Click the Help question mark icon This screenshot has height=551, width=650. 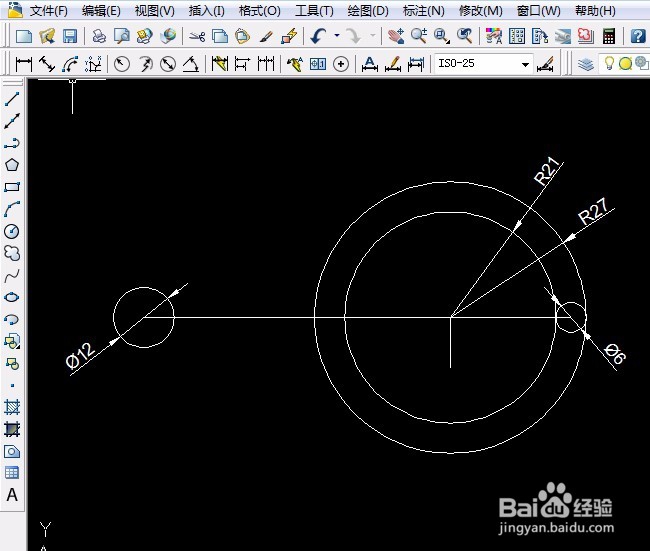[638, 36]
